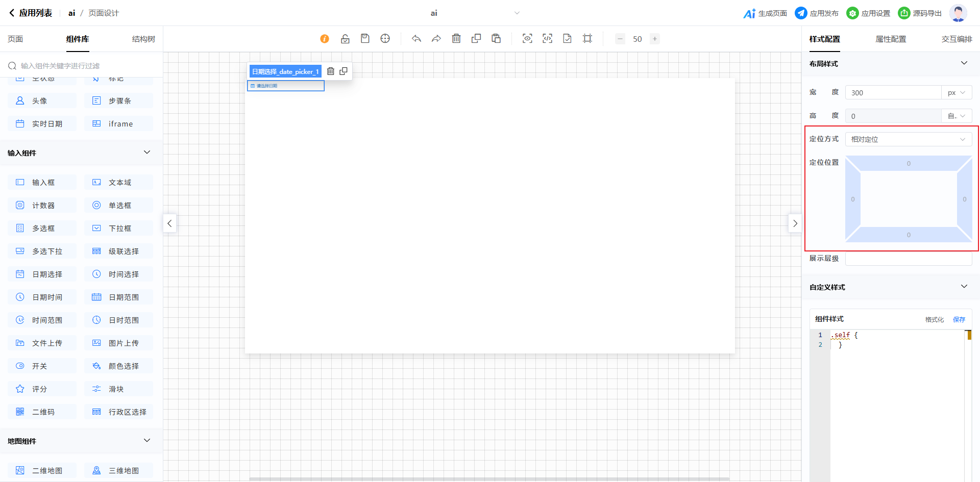Open the width unit px dropdown
980x482 pixels.
click(x=956, y=93)
